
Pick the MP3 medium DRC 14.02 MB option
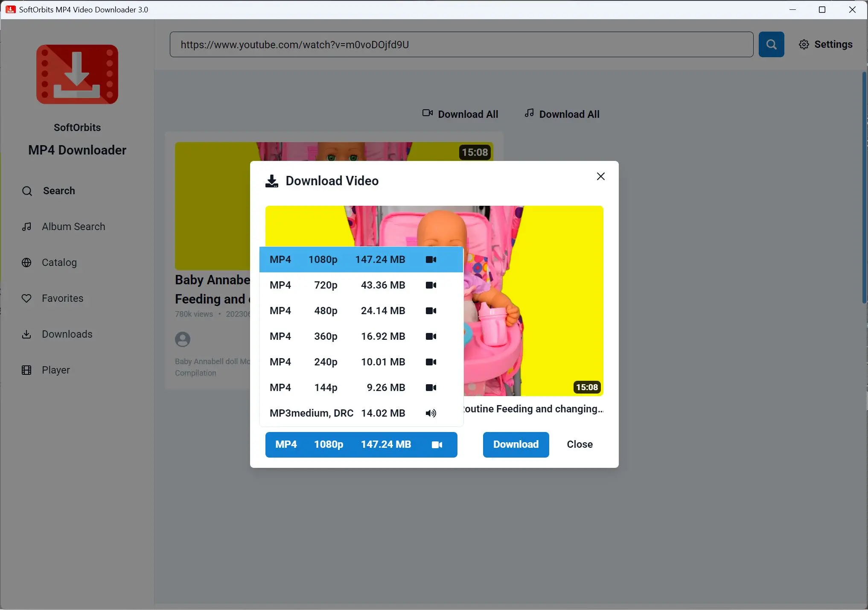[361, 413]
